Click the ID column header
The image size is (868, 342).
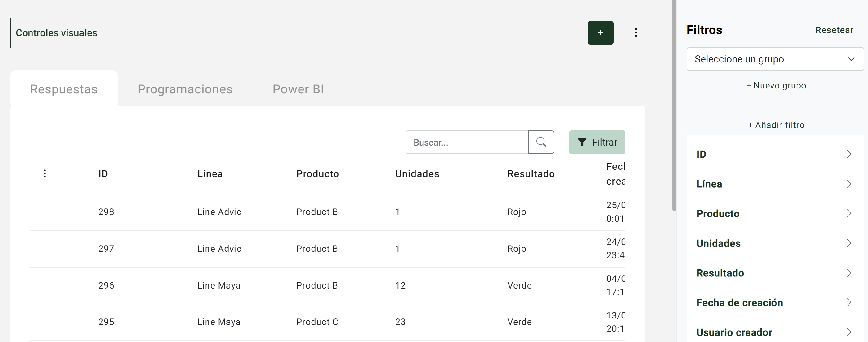pos(103,174)
